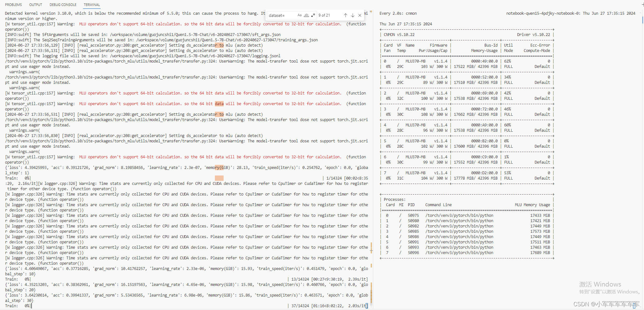Viewport: 644px width, 310px height.
Task: Open the DEBUG CONSOLE tab
Action: pos(63,5)
